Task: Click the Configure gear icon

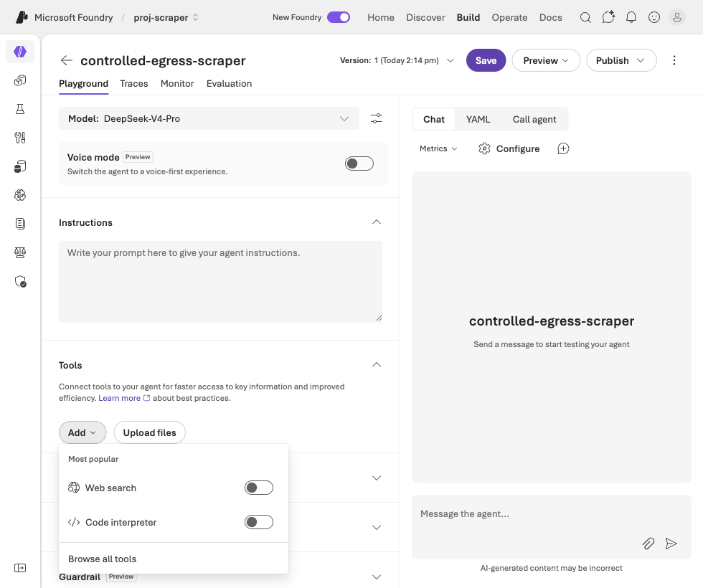Action: [484, 149]
